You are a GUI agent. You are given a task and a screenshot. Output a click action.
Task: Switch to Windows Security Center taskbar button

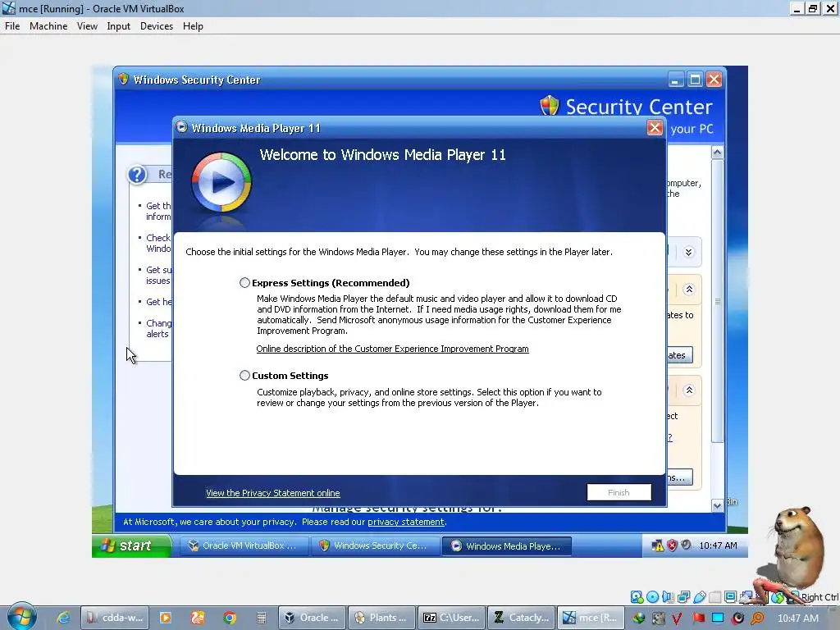(x=374, y=546)
